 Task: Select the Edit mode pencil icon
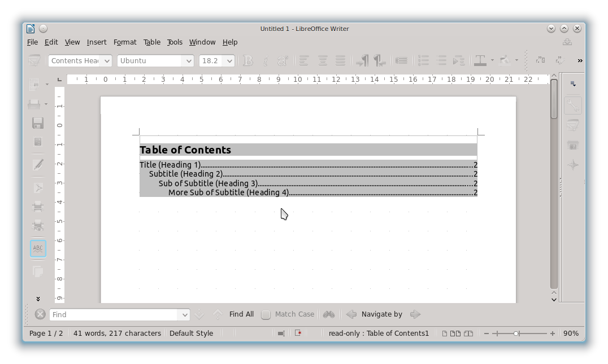tap(38, 164)
